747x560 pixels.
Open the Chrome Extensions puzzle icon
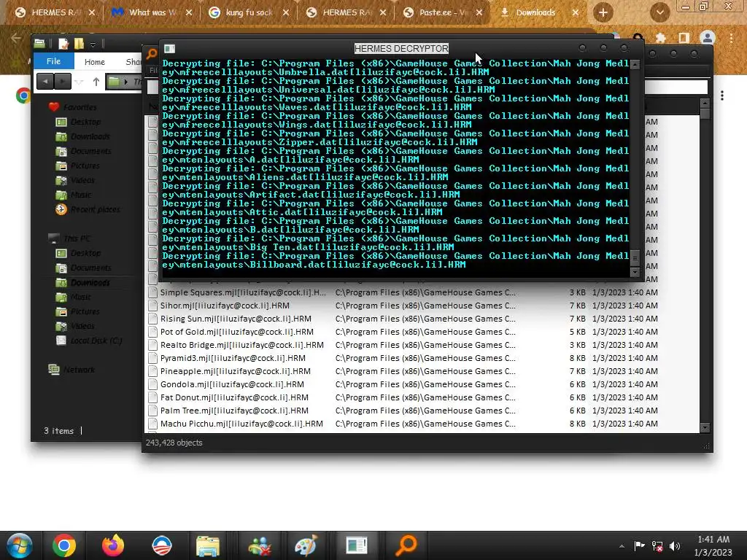click(x=661, y=38)
